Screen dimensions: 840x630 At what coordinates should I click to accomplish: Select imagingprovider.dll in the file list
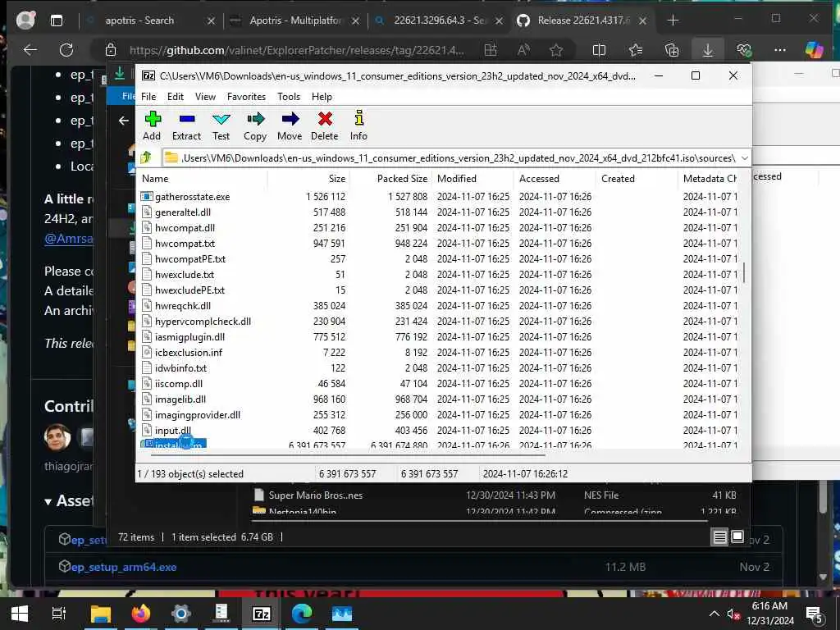tap(197, 414)
